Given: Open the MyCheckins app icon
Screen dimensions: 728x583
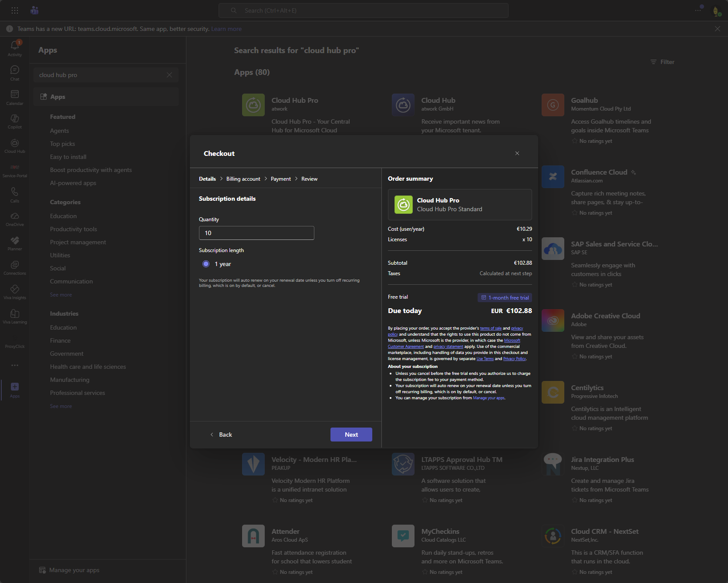Looking at the screenshot, I should point(403,536).
